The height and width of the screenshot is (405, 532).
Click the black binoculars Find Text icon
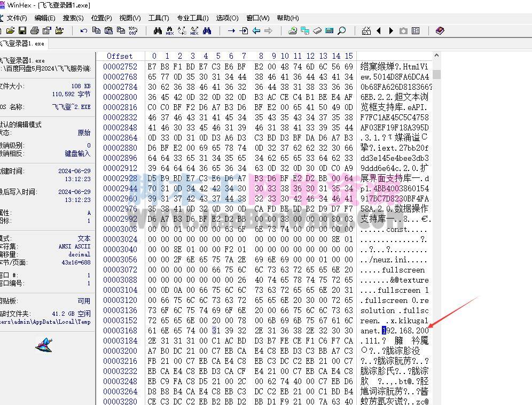coord(158,31)
